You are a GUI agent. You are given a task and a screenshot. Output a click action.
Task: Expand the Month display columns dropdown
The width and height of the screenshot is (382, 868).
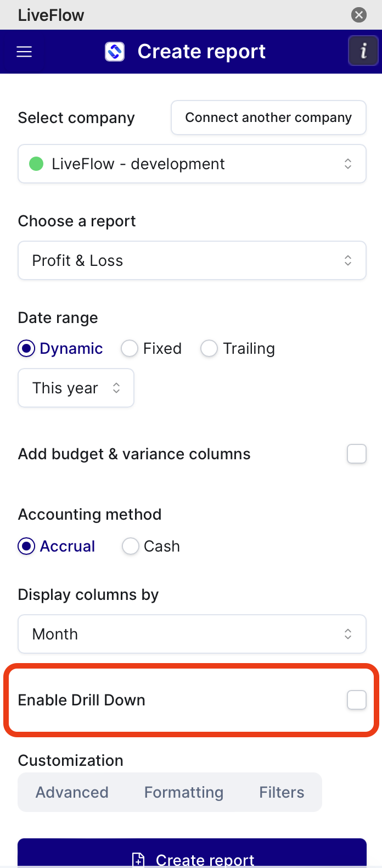tap(192, 634)
